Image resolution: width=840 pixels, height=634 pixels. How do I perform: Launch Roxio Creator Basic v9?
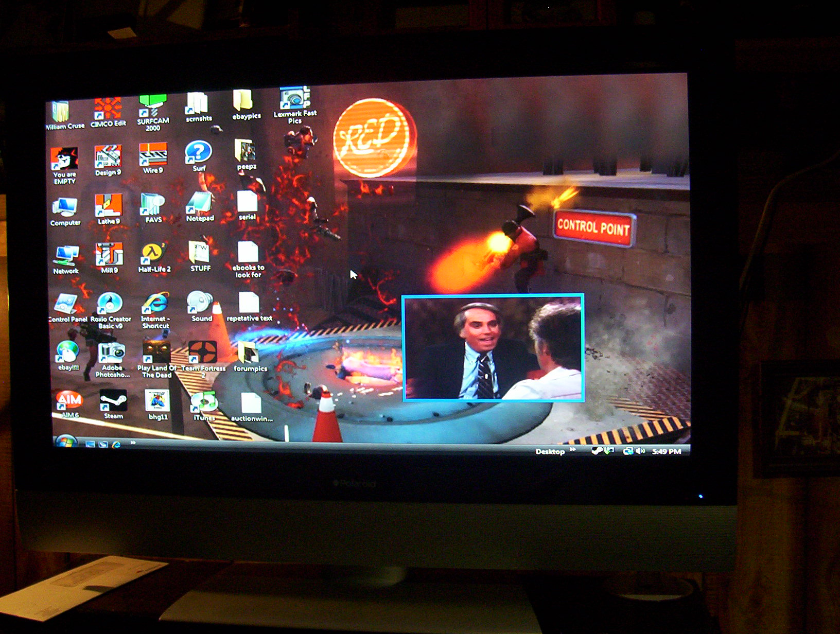pos(111,310)
